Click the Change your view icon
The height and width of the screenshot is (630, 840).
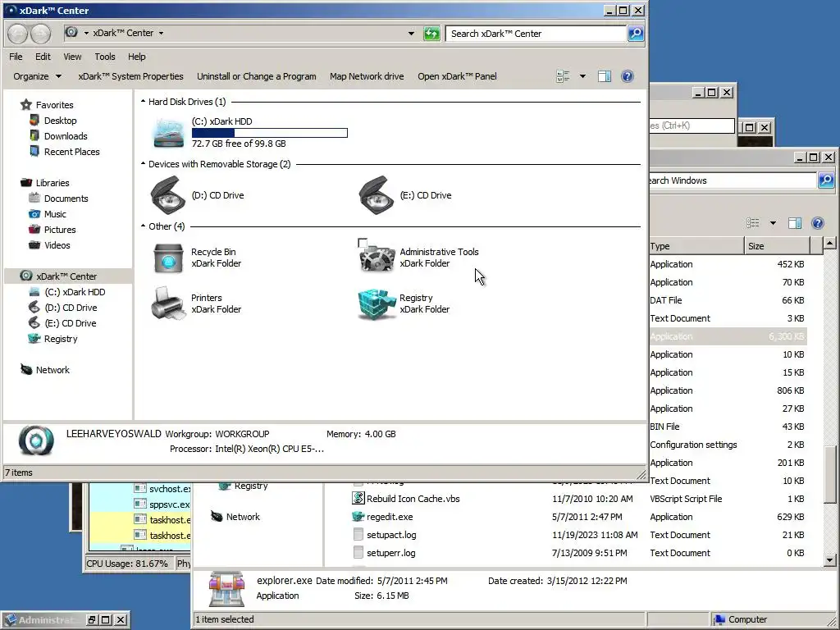click(x=563, y=76)
